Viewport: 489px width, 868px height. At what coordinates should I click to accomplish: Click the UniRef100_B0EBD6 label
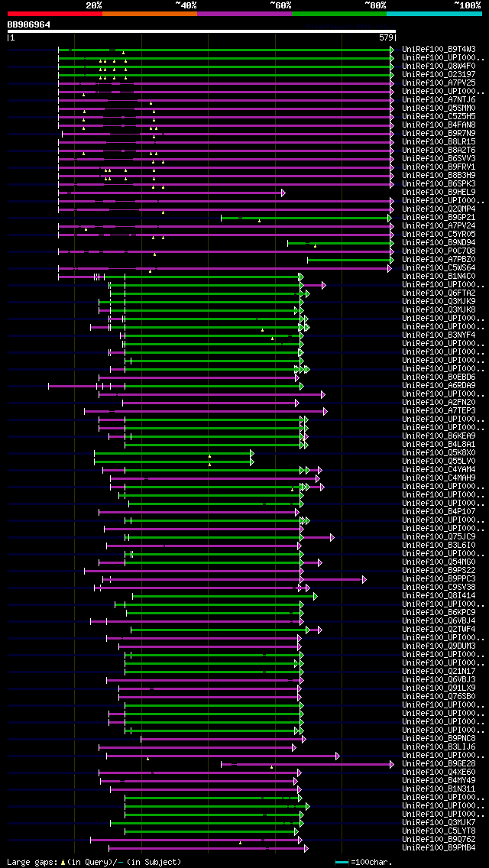[439, 377]
